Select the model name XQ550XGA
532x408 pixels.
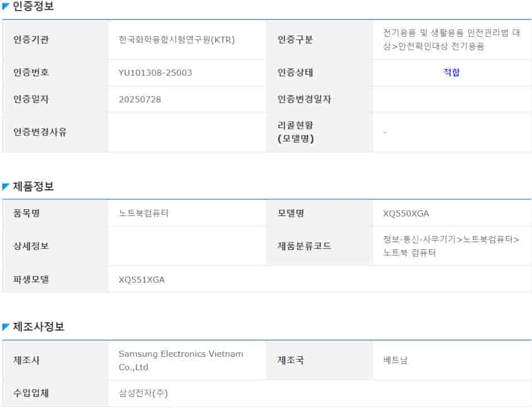pos(406,214)
